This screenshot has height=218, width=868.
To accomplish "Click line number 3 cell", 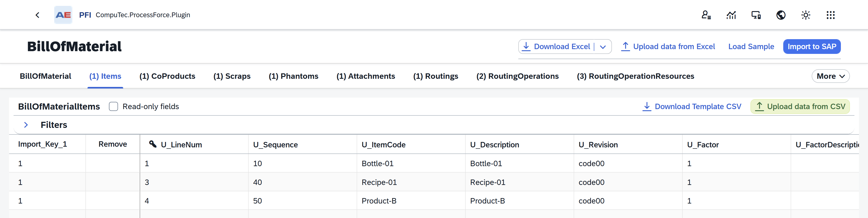I will tap(194, 182).
